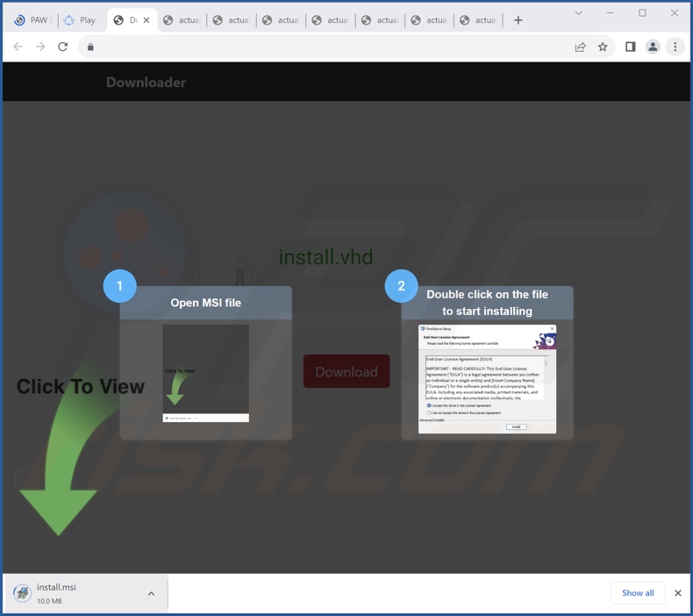
Task: Click the Downloader page heading
Action: [x=146, y=82]
